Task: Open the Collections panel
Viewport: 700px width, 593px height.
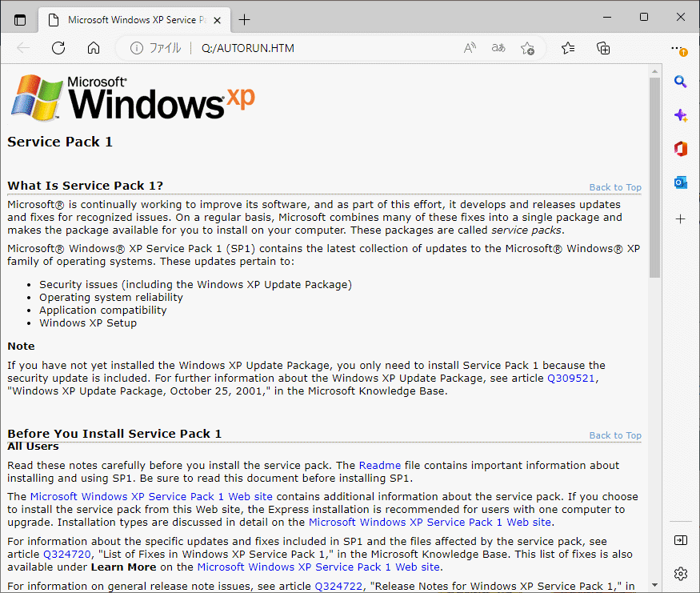Action: pyautogui.click(x=603, y=48)
